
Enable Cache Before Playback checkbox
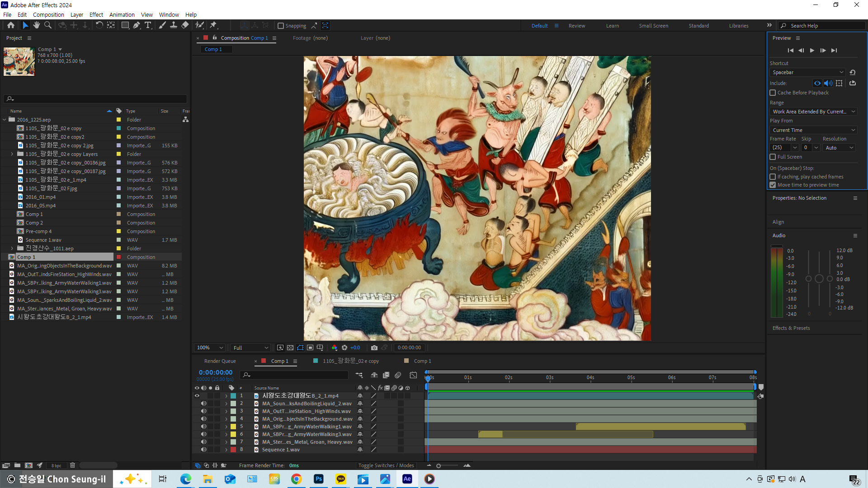773,93
